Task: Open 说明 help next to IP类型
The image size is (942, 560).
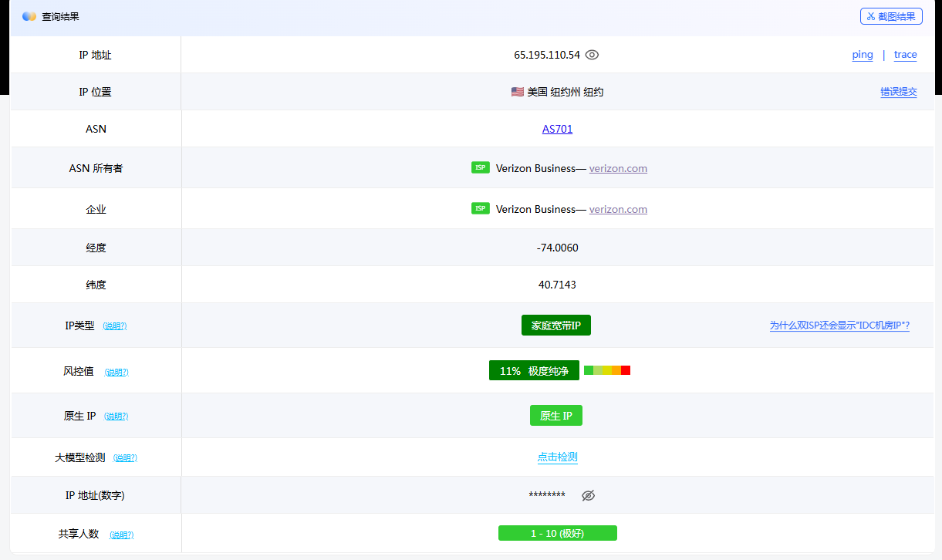Action: click(114, 326)
